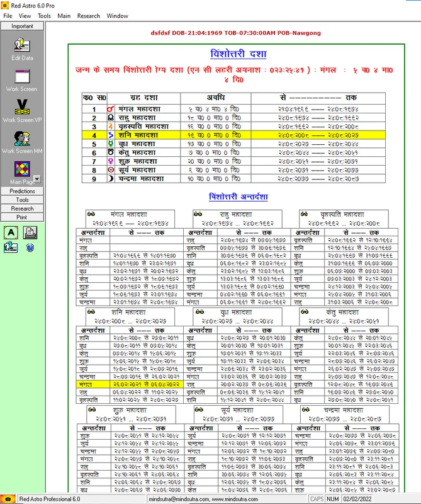Click the letter A font icon
Image resolution: width=421 pixels, height=504 pixels.
11,232
